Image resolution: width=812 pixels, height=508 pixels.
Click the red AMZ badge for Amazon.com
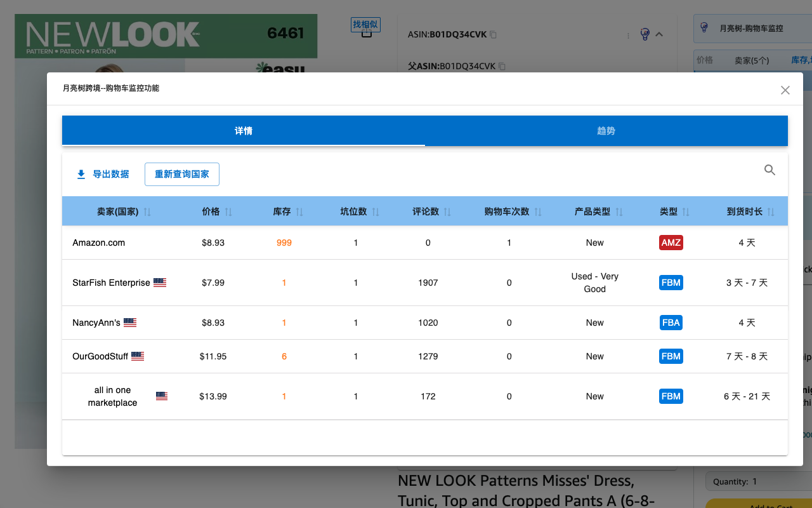(x=671, y=242)
